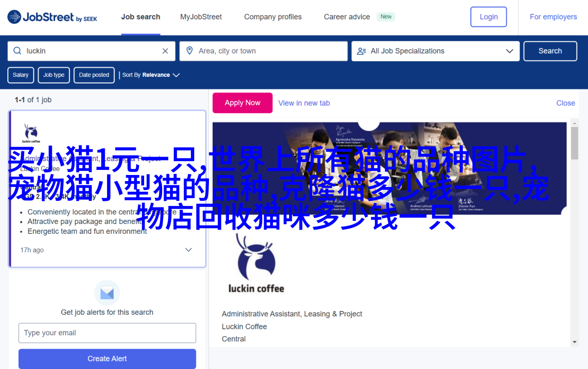Open the Company profiles tab
Viewport: 588px width, 369px height.
(x=273, y=17)
